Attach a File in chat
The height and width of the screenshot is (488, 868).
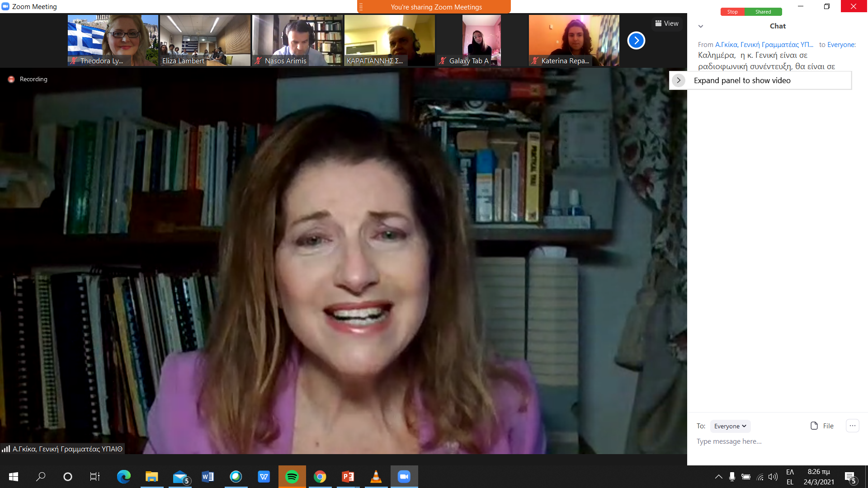pos(822,426)
